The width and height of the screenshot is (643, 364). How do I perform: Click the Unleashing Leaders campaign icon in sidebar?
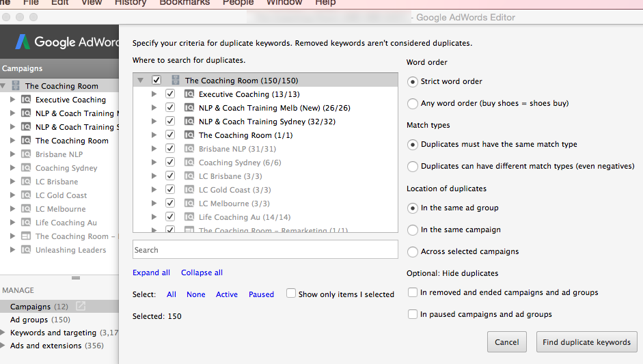[x=26, y=250]
